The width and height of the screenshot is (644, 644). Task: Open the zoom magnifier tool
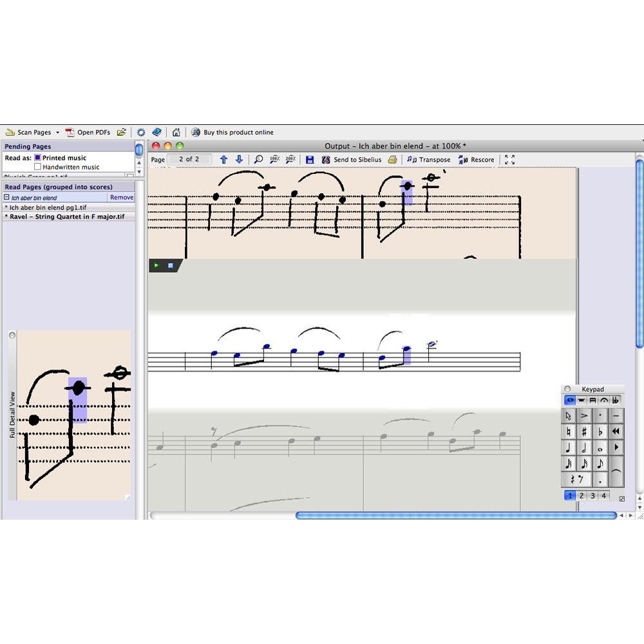point(258,159)
